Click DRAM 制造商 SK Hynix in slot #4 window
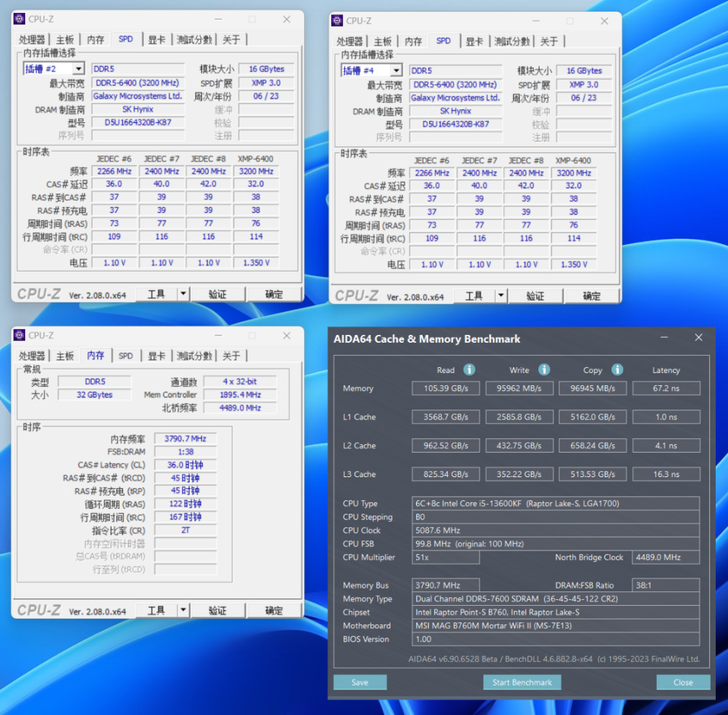728x715 pixels. click(456, 111)
